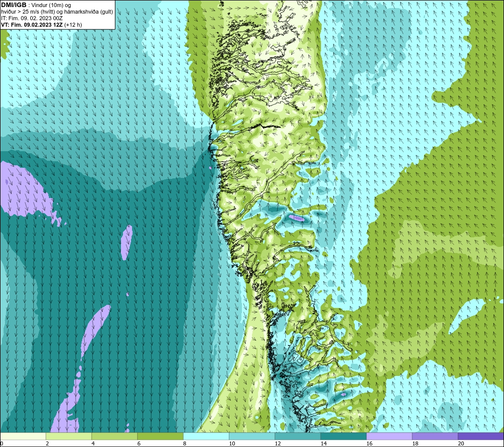Click the scale label "18"
Image resolution: width=504 pixels, height=447 pixels.
pos(415,444)
